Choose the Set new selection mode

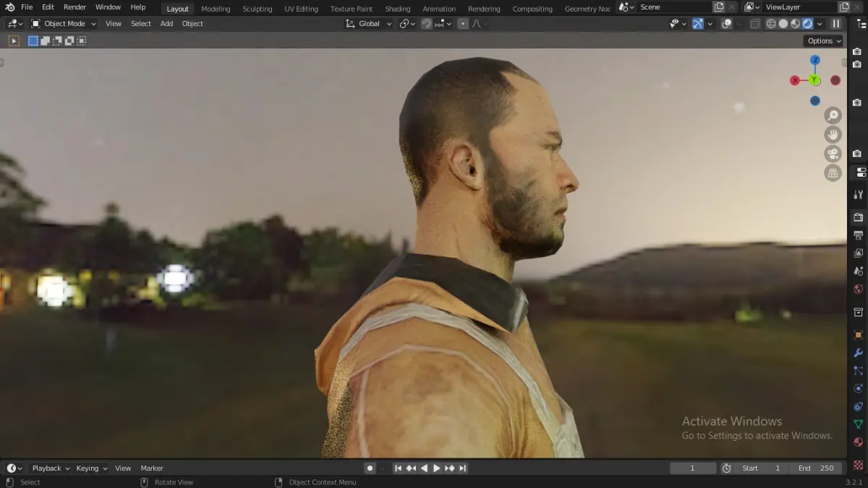click(x=33, y=41)
